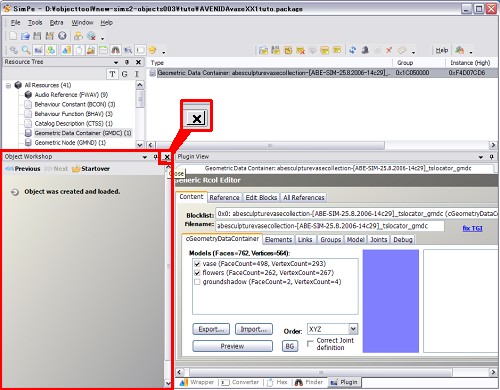This screenshot has width=500, height=390.
Task: Click the blue shapes Object Workshop icon
Action: click(66, 50)
